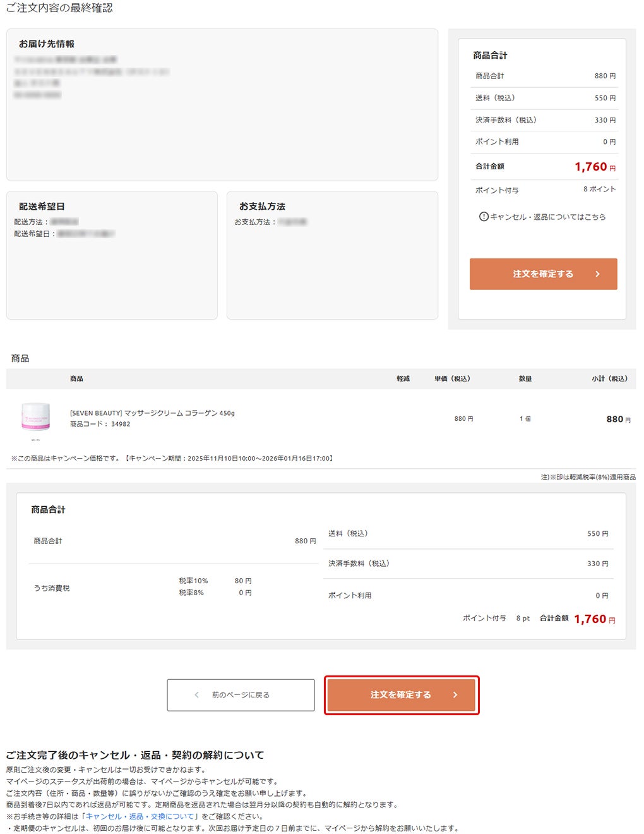
Task: Click the info icon beside キャンセル・返品についてはこちら
Action: click(484, 217)
